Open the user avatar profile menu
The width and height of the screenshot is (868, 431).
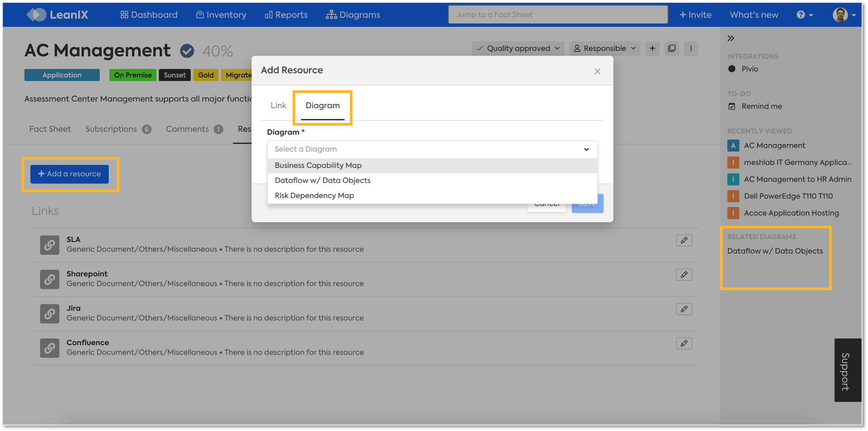844,15
